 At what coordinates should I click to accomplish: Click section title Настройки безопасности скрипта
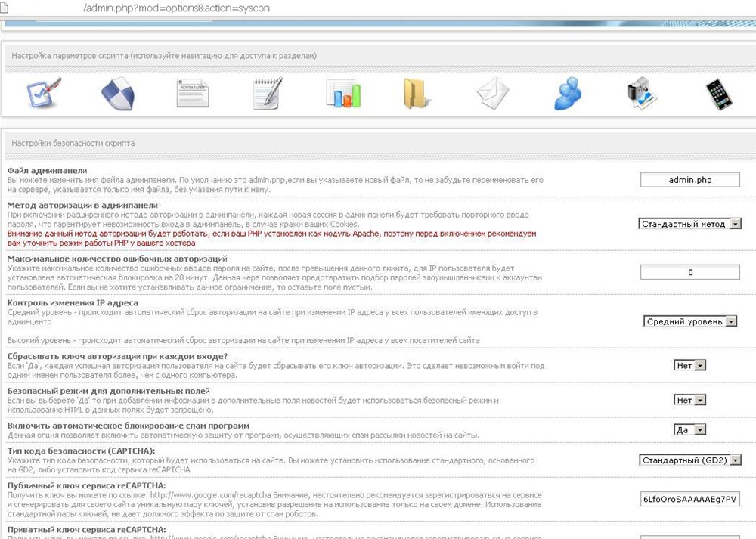pos(73,143)
